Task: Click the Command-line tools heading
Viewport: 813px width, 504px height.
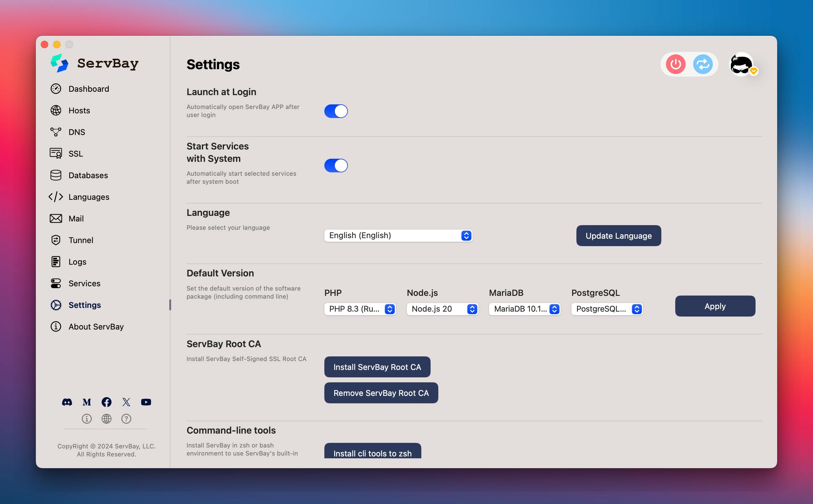Action: pyautogui.click(x=231, y=430)
